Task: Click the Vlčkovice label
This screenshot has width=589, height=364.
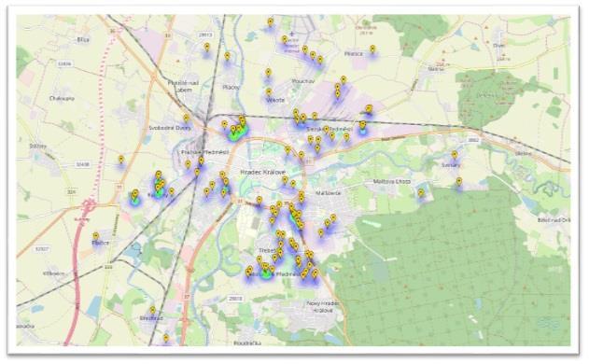Action: (x=54, y=273)
